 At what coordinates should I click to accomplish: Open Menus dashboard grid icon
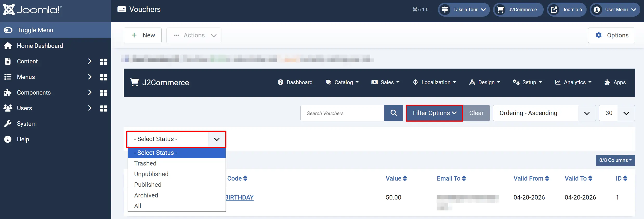pos(103,77)
